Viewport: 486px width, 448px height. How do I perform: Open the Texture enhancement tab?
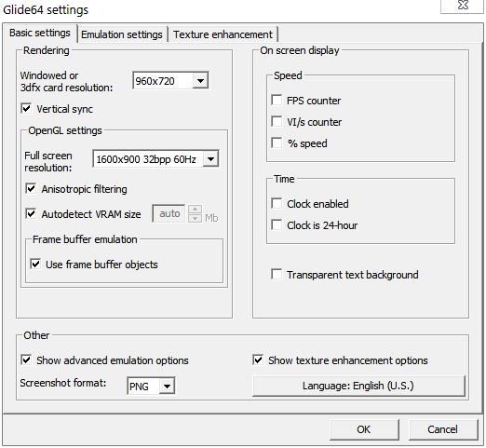[x=223, y=34]
